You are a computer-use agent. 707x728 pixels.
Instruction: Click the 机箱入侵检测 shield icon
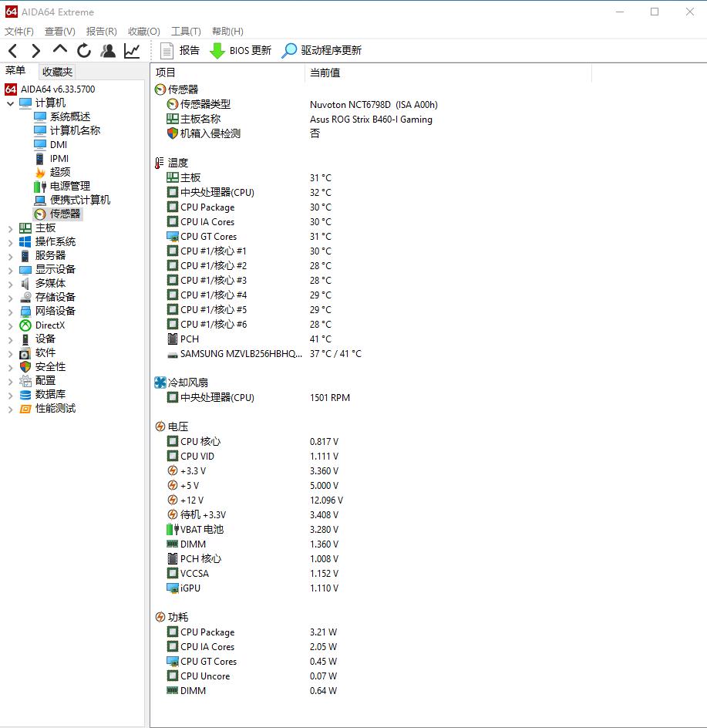tap(172, 133)
